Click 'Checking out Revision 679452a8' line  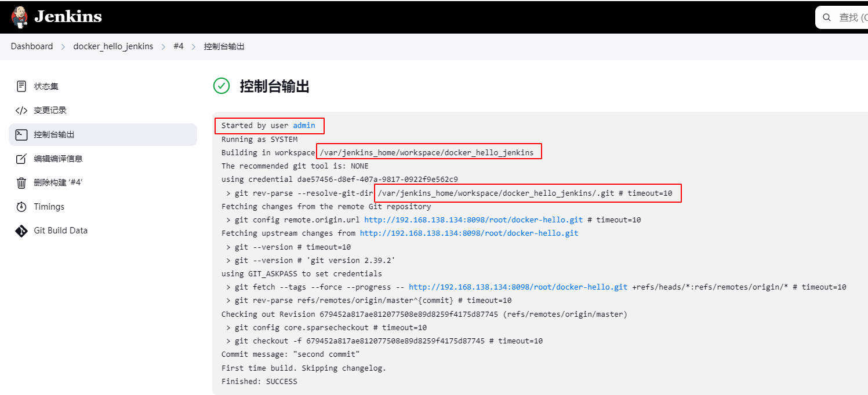424,314
